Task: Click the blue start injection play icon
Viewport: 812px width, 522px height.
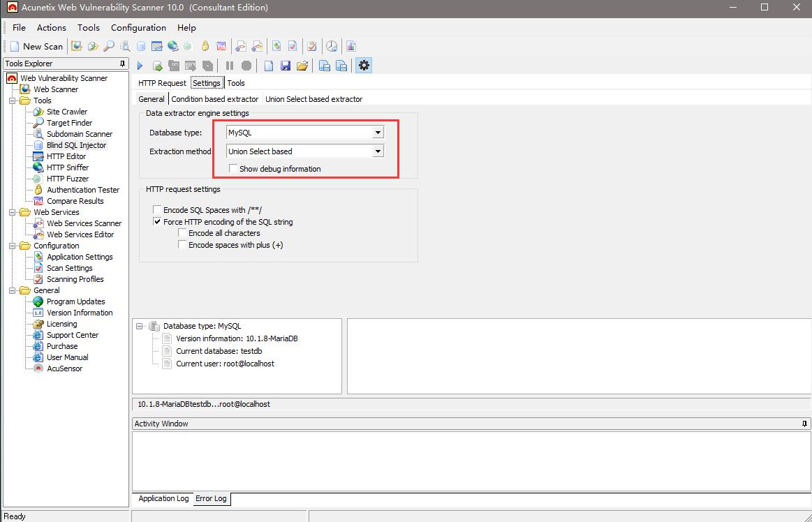Action: click(140, 66)
